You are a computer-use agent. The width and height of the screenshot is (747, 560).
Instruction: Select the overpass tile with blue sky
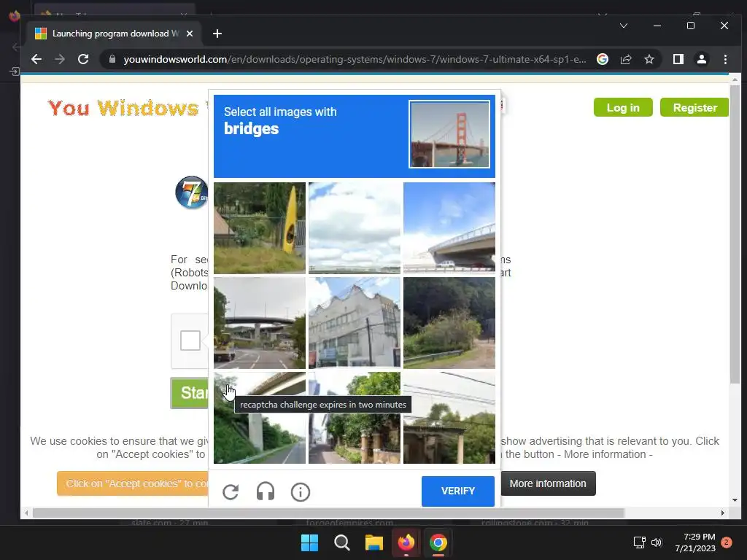pyautogui.click(x=449, y=228)
